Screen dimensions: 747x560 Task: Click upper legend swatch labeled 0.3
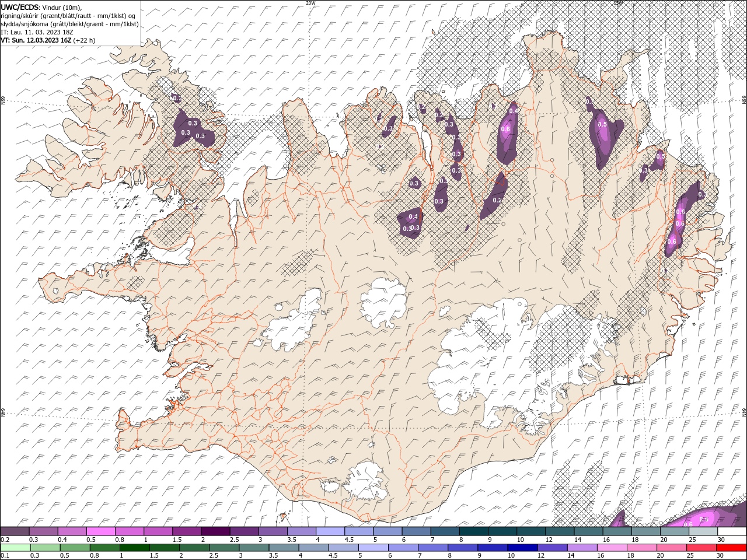pos(44,531)
